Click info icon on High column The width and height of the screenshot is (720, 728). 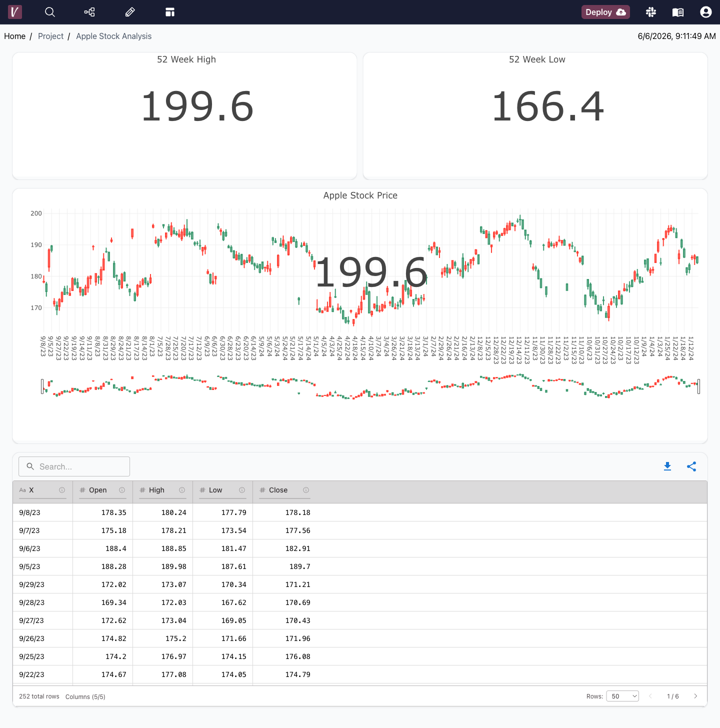(182, 490)
